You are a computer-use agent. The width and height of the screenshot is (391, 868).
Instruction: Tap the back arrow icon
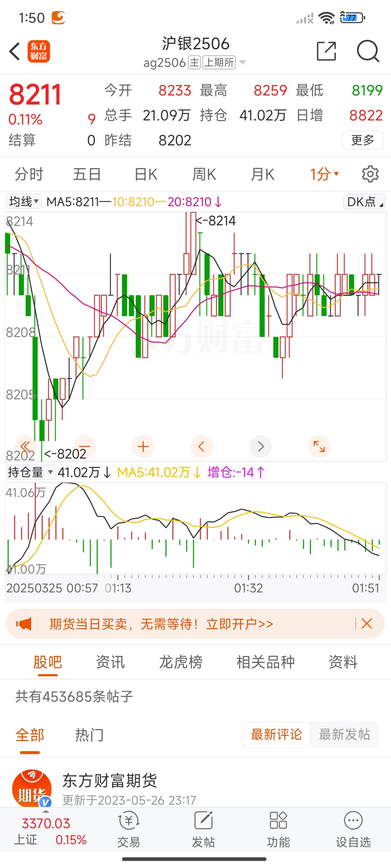click(x=14, y=51)
